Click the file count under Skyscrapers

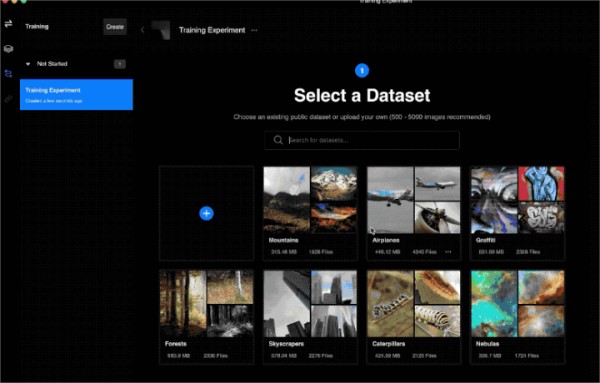321,355
